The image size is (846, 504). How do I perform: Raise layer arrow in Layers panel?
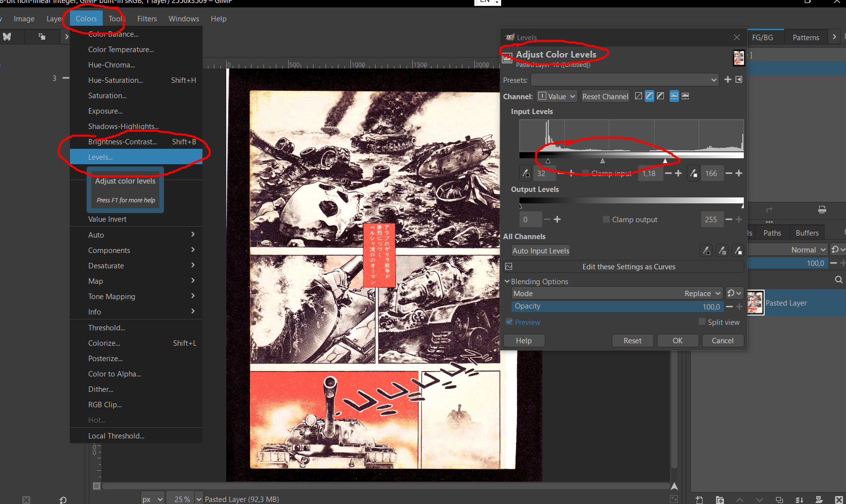point(740,500)
